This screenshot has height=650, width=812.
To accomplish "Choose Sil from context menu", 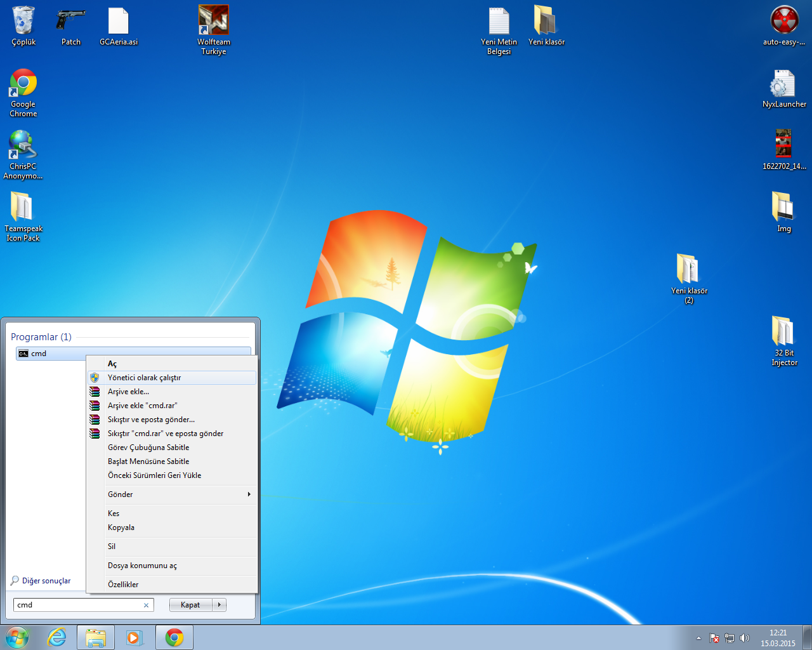I will [172, 547].
